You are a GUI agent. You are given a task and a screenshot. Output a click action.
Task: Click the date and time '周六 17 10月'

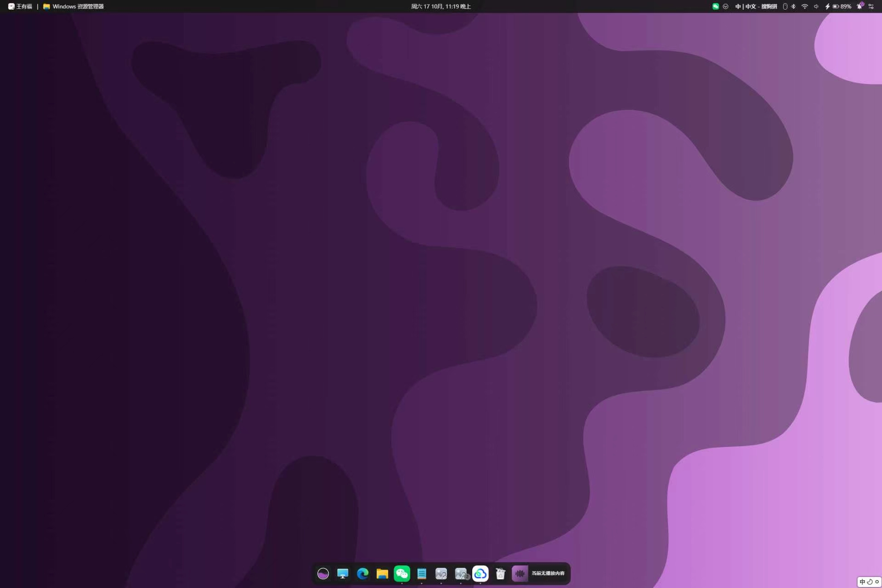[x=441, y=6]
